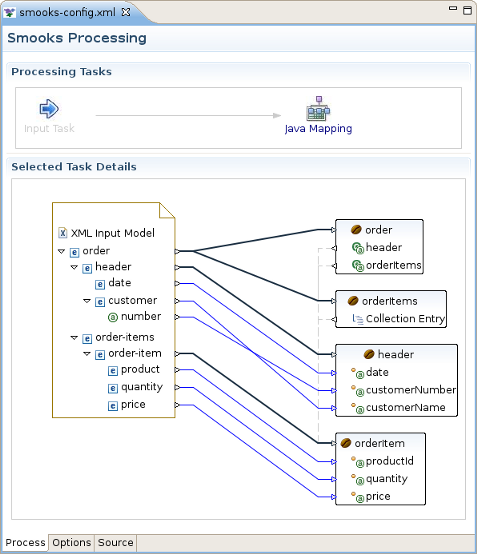Select the date element row in XML tree
Image resolution: width=477 pixels, height=554 pixels.
(x=113, y=283)
